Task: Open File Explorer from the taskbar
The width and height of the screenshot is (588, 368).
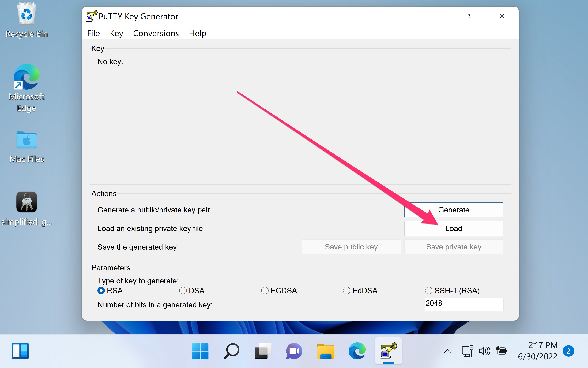Action: pyautogui.click(x=326, y=351)
